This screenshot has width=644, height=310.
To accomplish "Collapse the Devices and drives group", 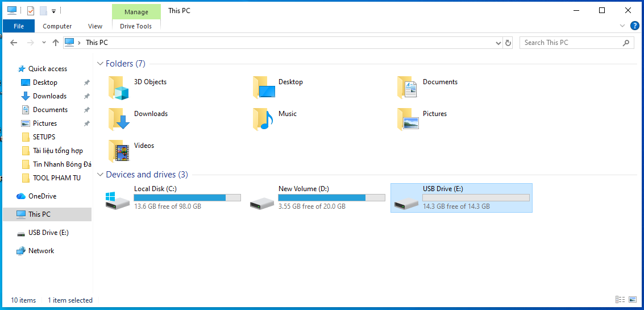I will pos(101,175).
